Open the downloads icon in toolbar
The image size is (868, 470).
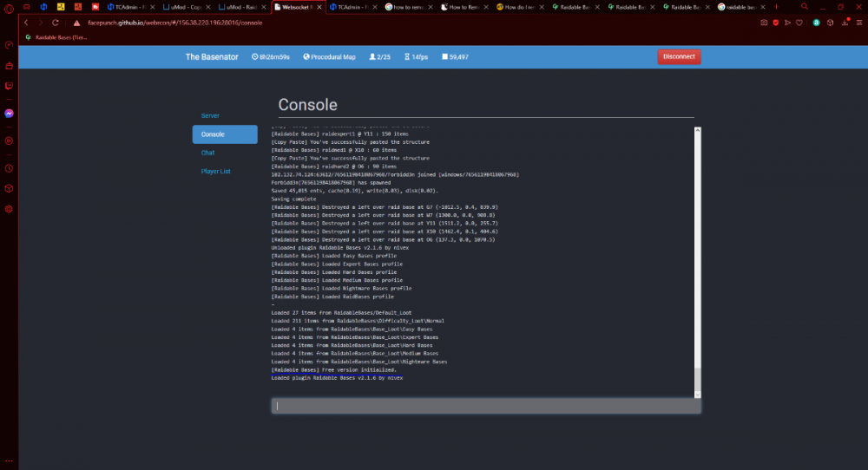[845, 23]
